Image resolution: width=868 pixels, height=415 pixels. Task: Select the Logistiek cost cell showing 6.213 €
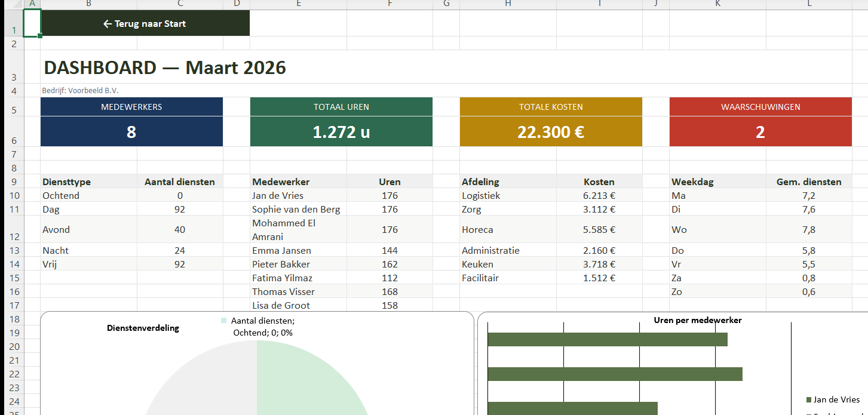[x=599, y=195]
